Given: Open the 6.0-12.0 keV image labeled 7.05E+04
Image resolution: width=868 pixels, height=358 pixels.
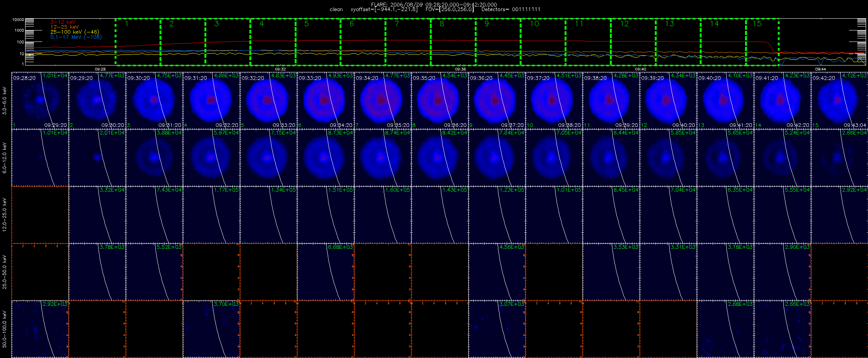Looking at the screenshot, I should (554, 158).
